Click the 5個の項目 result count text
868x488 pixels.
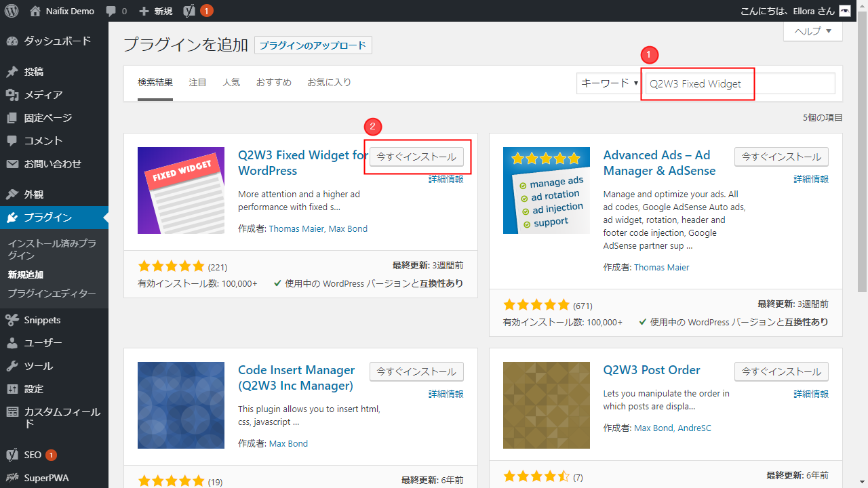coord(823,118)
